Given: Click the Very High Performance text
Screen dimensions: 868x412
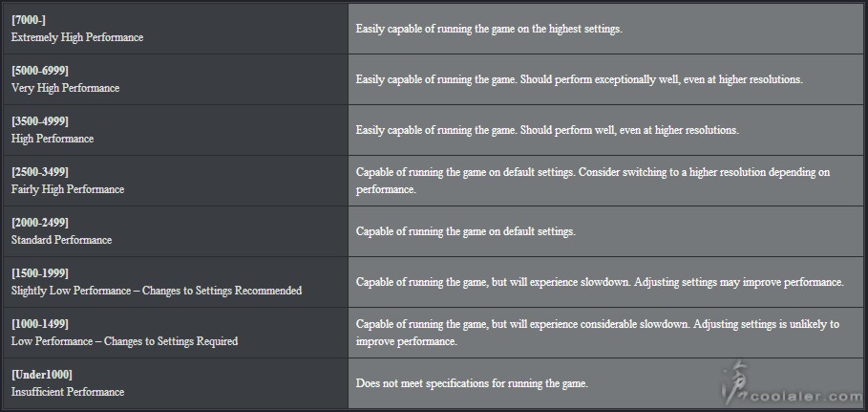Looking at the screenshot, I should point(65,88).
